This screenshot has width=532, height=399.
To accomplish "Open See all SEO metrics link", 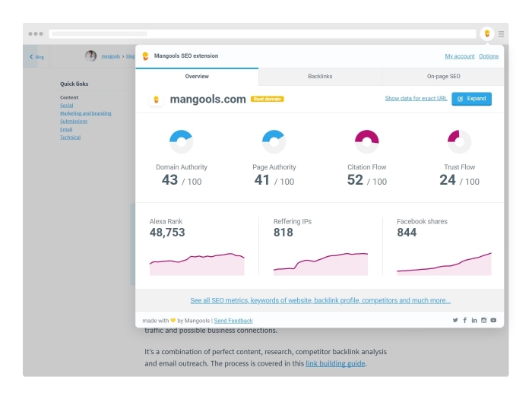I will (320, 300).
